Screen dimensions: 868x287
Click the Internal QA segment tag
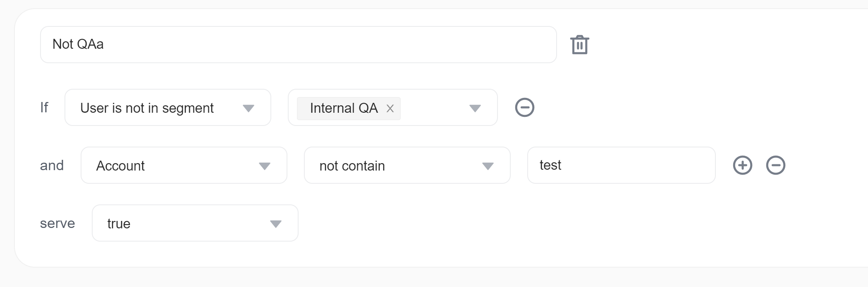(343, 108)
